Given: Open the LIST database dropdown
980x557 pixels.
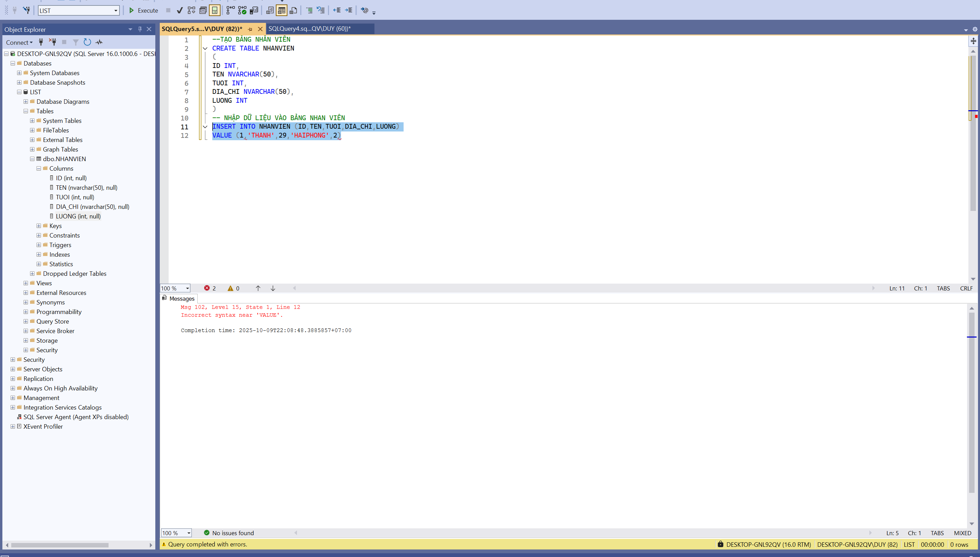Looking at the screenshot, I should tap(115, 11).
